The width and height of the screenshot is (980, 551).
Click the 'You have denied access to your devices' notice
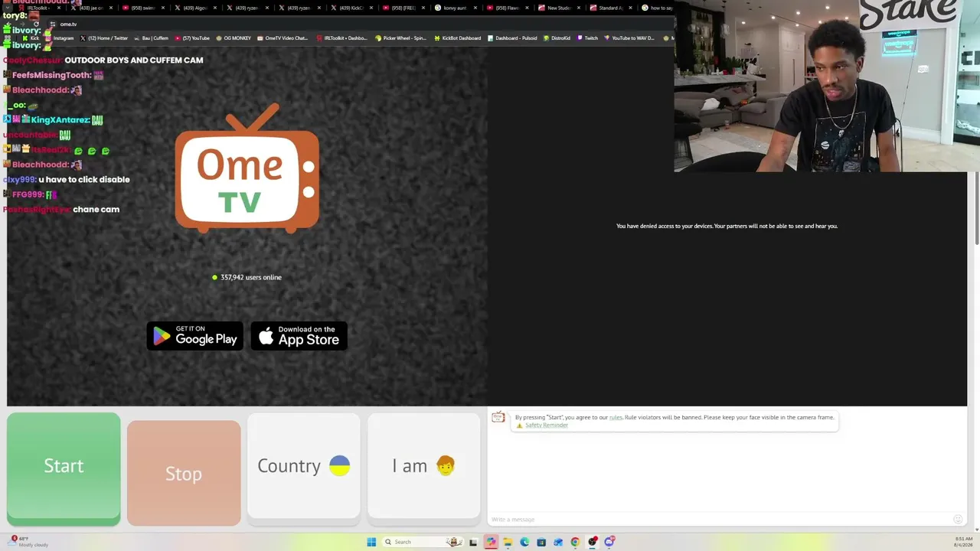727,226
